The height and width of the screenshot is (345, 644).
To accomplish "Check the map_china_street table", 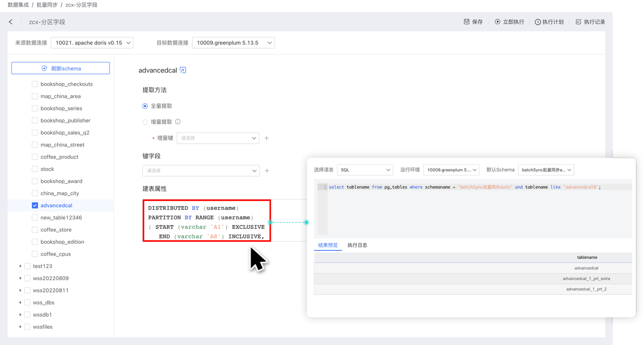I will coord(35,145).
